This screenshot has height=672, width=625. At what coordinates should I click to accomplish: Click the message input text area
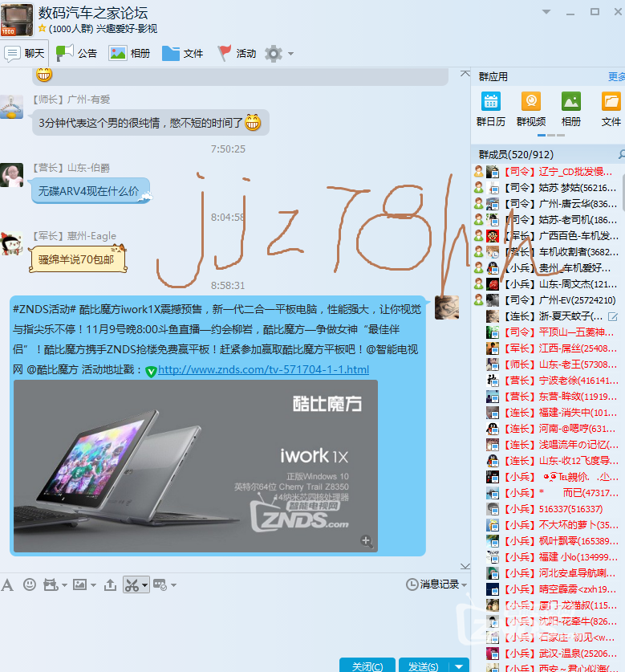(233, 624)
